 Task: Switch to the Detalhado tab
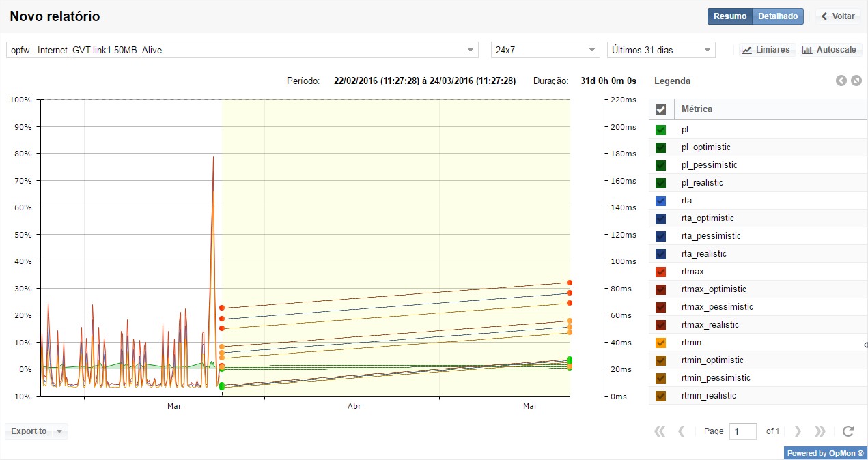click(778, 16)
